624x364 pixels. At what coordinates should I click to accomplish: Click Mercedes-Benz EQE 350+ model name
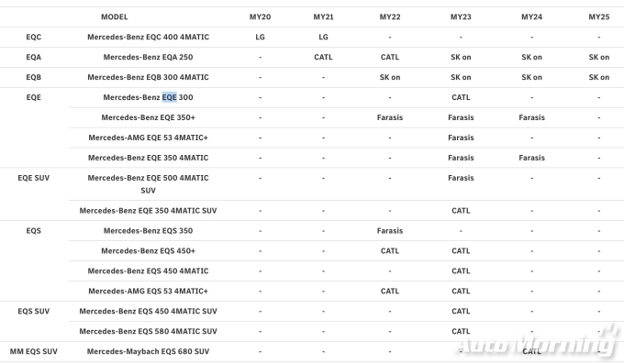pyautogui.click(x=148, y=117)
